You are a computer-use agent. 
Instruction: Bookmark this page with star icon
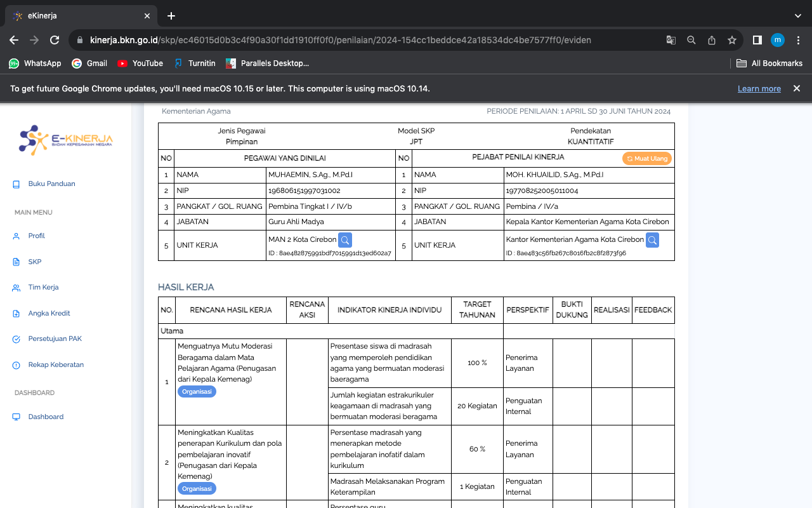pos(732,40)
